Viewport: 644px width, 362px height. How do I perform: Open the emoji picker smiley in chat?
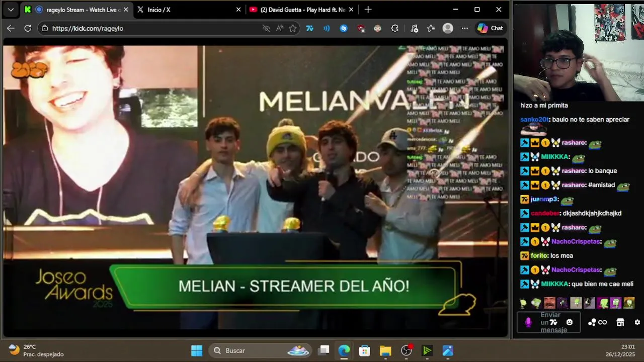coord(570,322)
